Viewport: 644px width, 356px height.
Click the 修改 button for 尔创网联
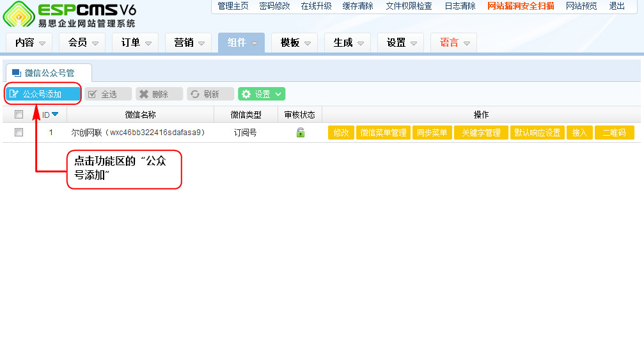(341, 133)
